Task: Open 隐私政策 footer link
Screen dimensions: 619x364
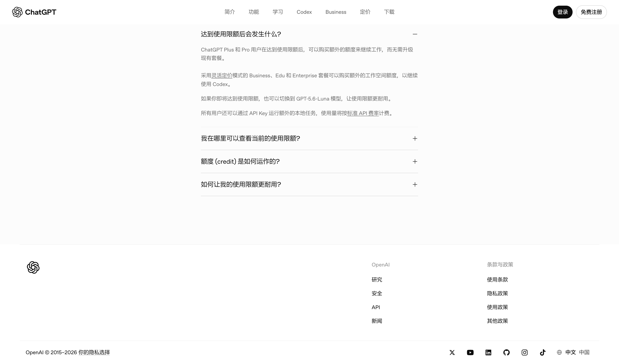Action: (497, 293)
